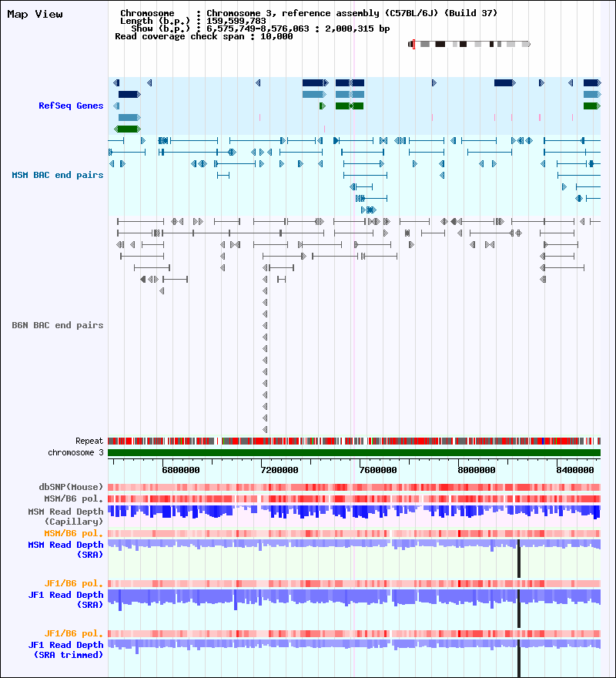
Task: Click the Read coverage check span text
Action: coord(203,37)
